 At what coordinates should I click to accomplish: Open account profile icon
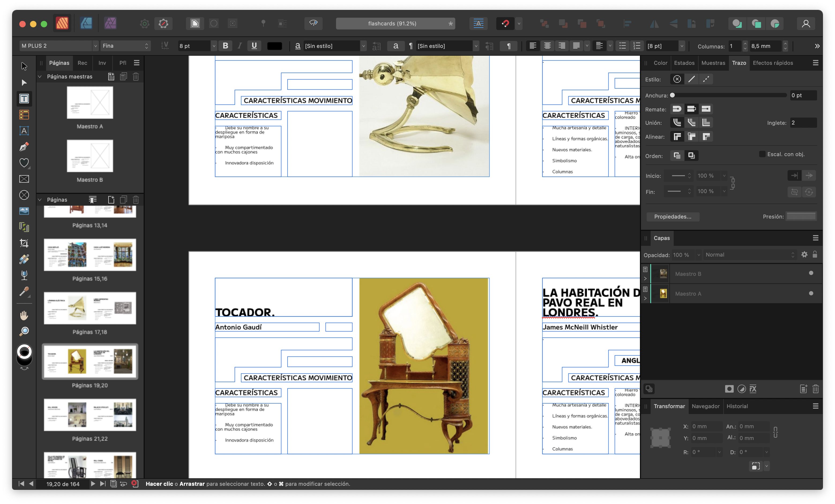(x=806, y=23)
